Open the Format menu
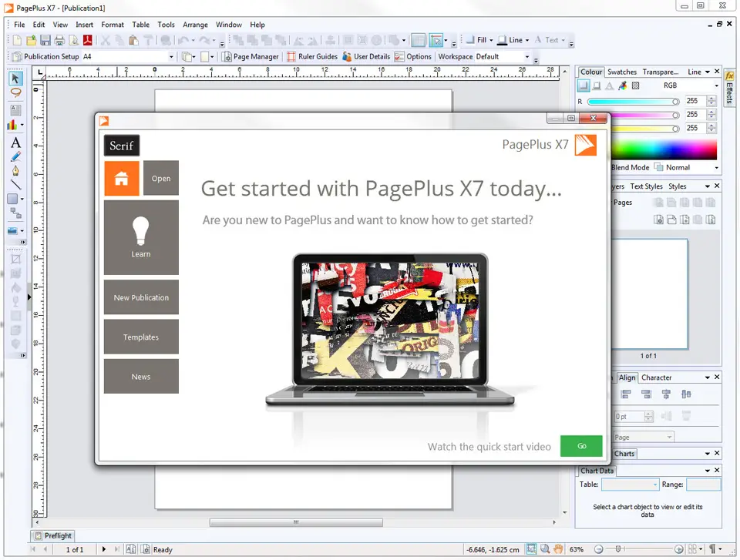Image resolution: width=740 pixels, height=560 pixels. [x=113, y=25]
